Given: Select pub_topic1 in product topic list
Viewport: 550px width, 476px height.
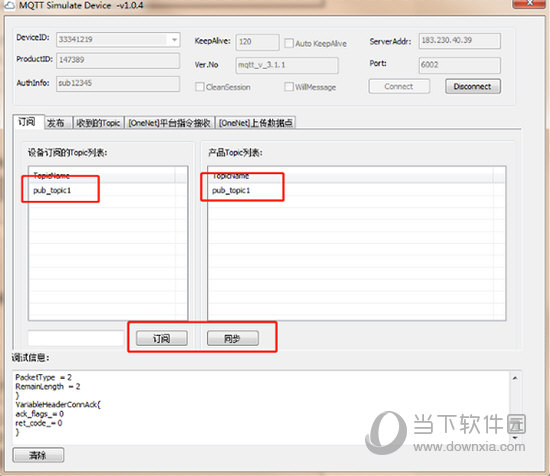Looking at the screenshot, I should coord(231,190).
